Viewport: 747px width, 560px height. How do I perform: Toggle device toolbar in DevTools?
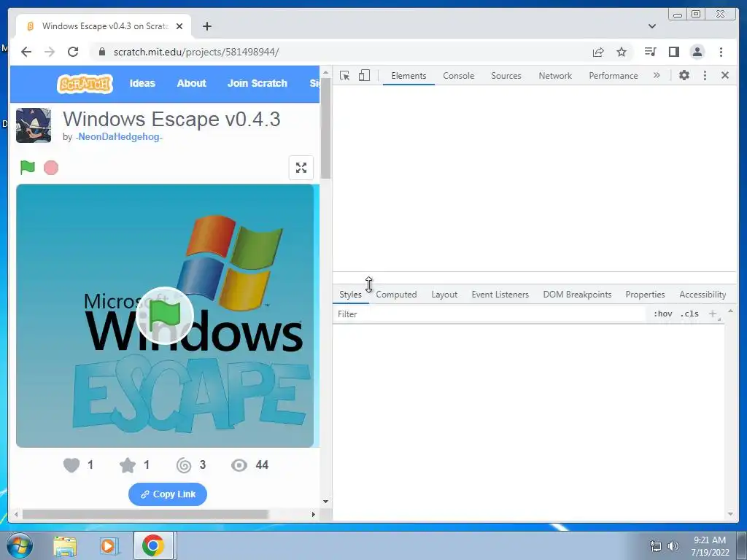click(x=364, y=75)
